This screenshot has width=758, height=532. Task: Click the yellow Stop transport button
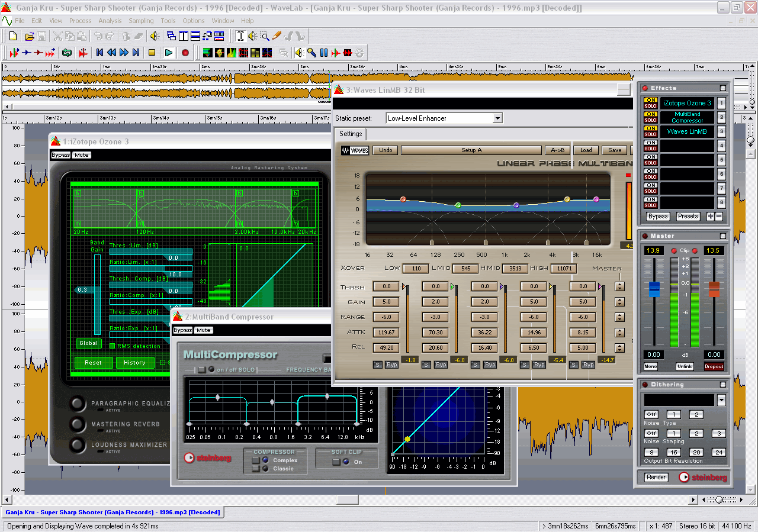point(152,53)
